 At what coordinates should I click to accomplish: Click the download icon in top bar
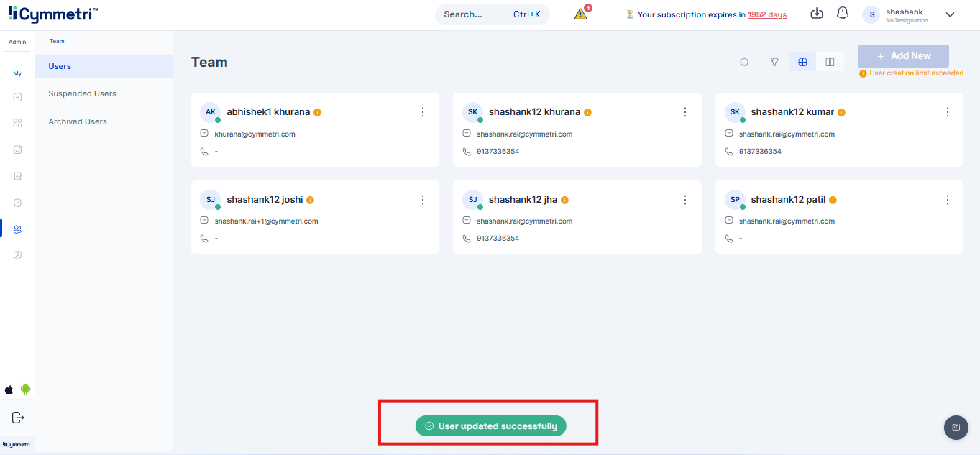pyautogui.click(x=816, y=14)
